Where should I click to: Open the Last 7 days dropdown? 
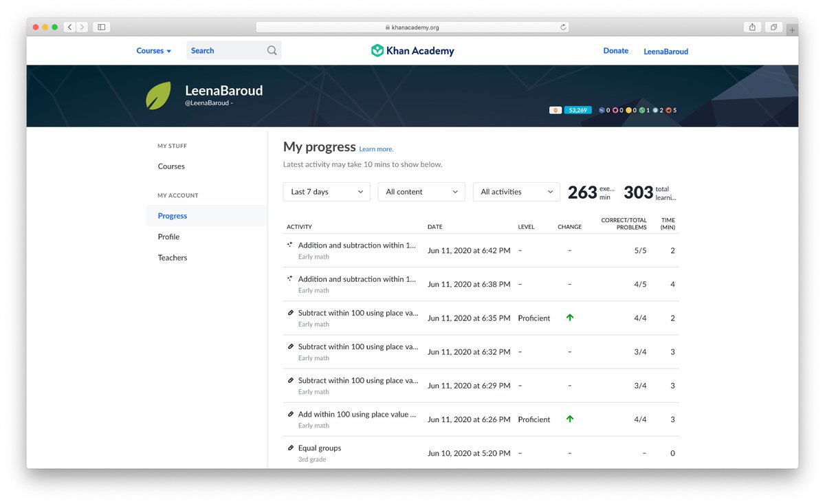coord(327,192)
